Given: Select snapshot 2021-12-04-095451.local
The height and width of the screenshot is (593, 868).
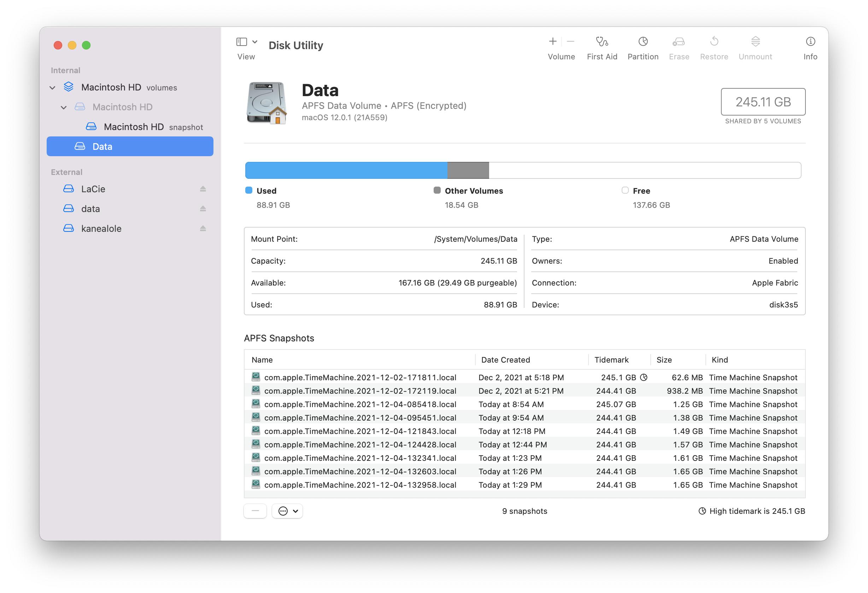Looking at the screenshot, I should pos(525,418).
